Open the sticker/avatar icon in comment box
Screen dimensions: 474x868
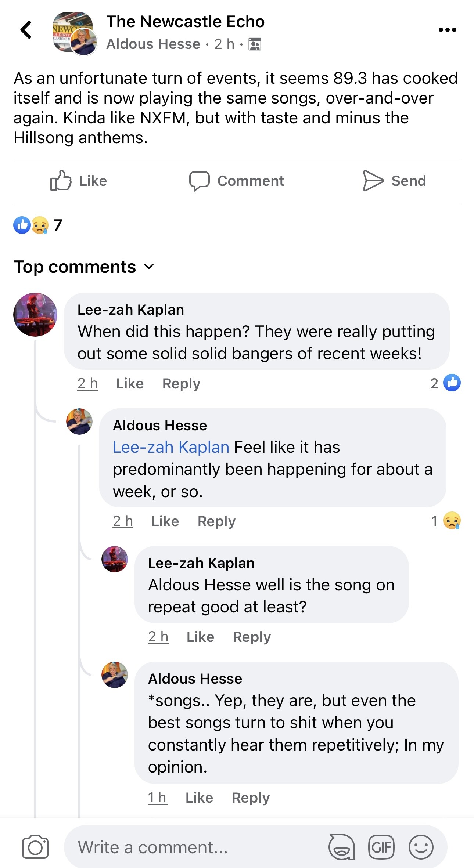341,847
